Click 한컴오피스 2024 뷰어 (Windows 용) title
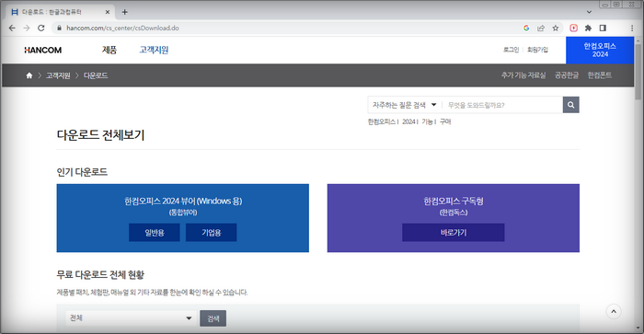The image size is (644, 334). point(183,201)
